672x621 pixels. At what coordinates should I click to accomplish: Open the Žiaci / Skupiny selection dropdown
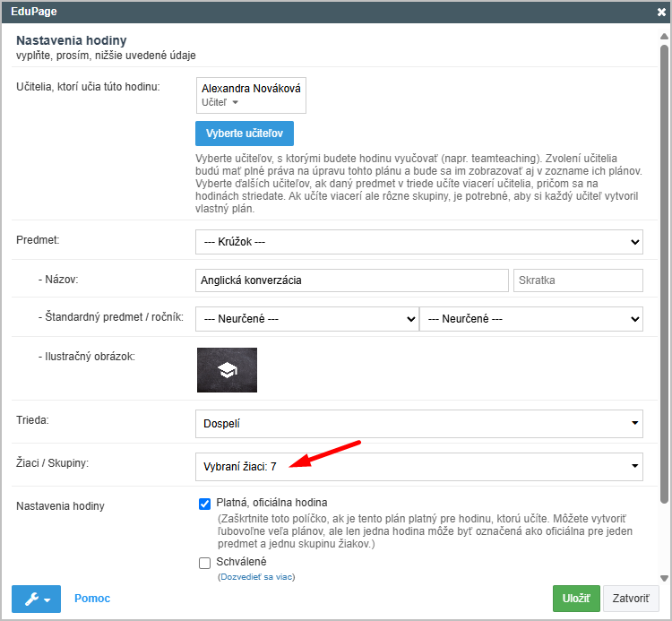pyautogui.click(x=418, y=466)
